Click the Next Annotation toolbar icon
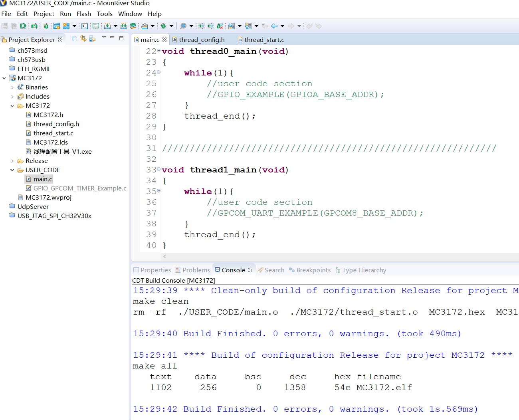519x420 pixels. pyautogui.click(x=232, y=26)
